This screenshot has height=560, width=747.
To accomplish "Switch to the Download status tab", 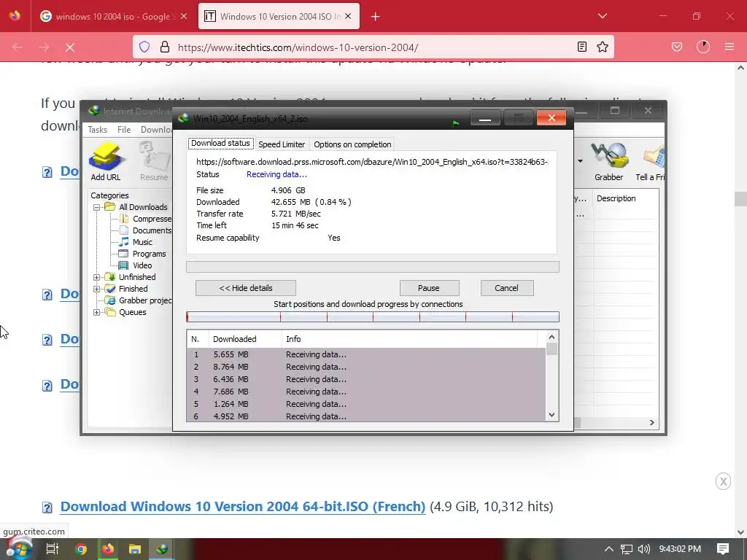I will (x=220, y=144).
